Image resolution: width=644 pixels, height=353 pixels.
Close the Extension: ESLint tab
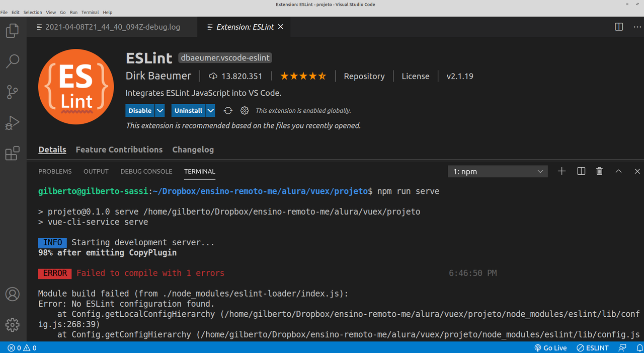[281, 27]
